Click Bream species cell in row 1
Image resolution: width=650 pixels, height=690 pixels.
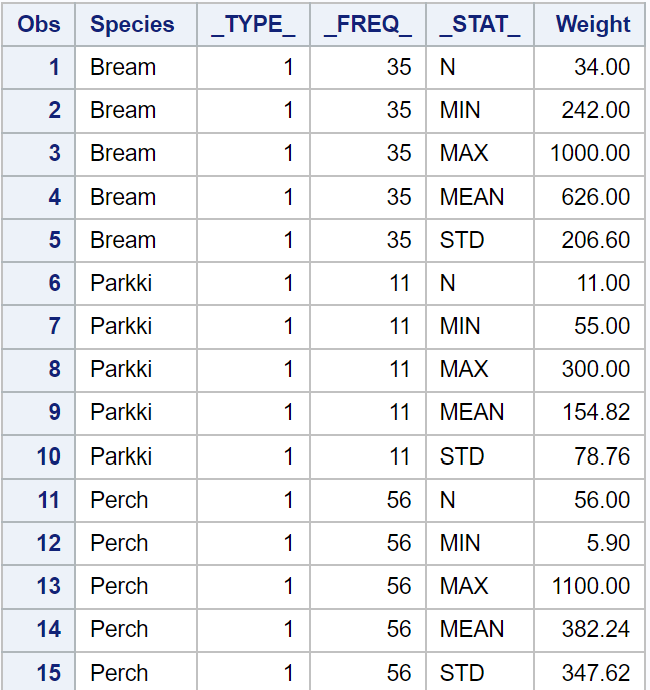[x=136, y=67]
